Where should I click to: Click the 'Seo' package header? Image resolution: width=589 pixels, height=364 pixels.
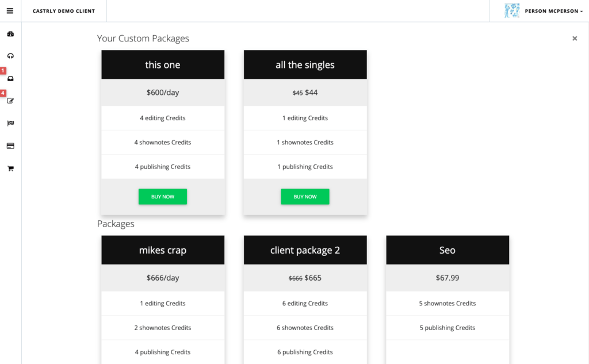(448, 250)
